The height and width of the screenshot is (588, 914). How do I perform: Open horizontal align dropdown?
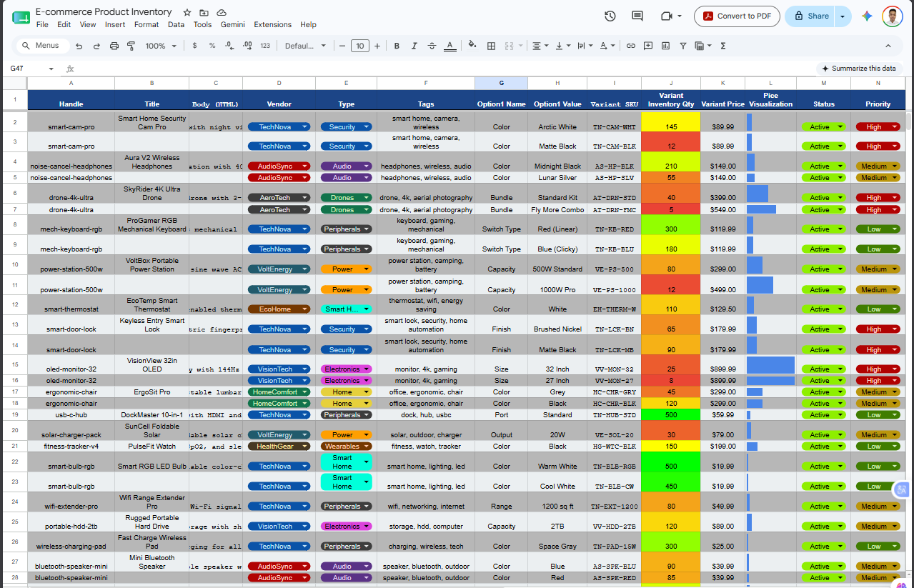540,46
